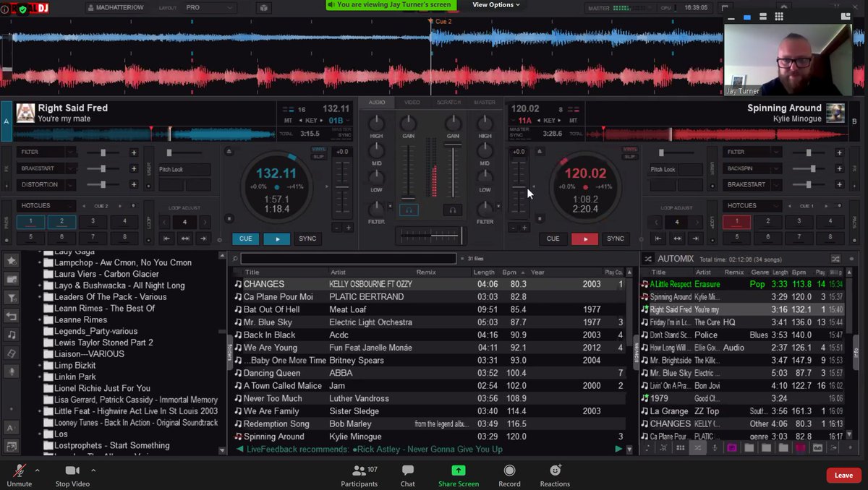
Task: Click Leave meeting button
Action: point(843,475)
